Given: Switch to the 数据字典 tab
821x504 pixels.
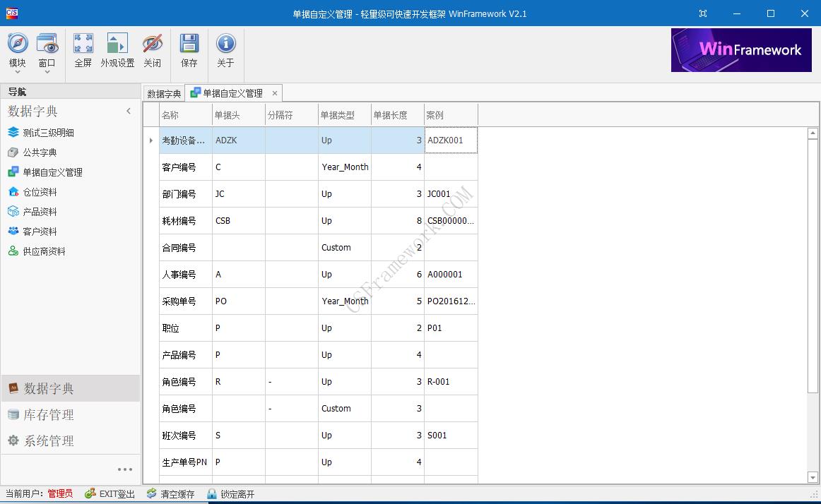Looking at the screenshot, I should pyautogui.click(x=163, y=92).
